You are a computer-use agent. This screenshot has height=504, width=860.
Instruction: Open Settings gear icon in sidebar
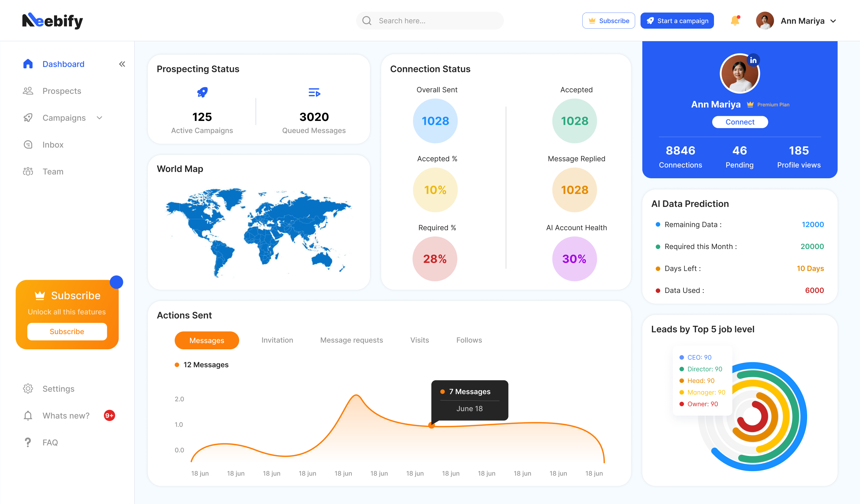coord(28,389)
